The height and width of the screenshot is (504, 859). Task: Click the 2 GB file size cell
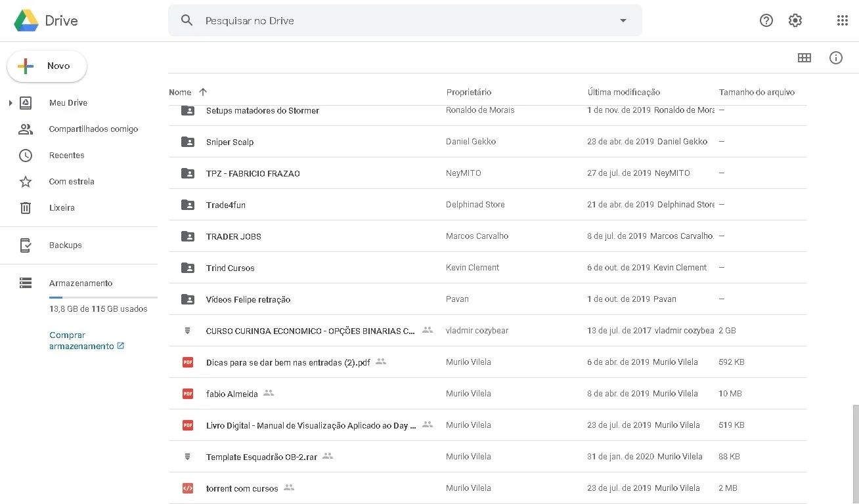(728, 331)
